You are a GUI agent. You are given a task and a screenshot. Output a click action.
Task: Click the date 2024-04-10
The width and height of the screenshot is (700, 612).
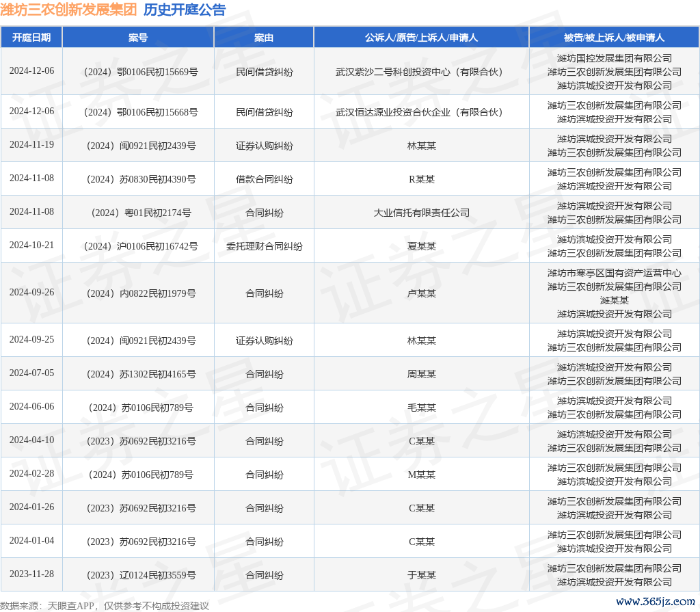(x=31, y=440)
